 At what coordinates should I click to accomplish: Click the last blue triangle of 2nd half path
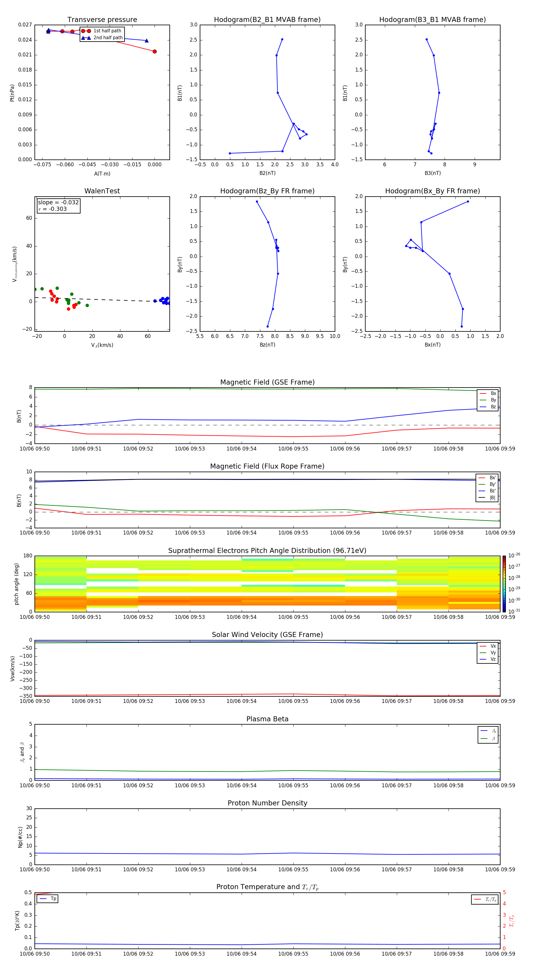pos(147,40)
